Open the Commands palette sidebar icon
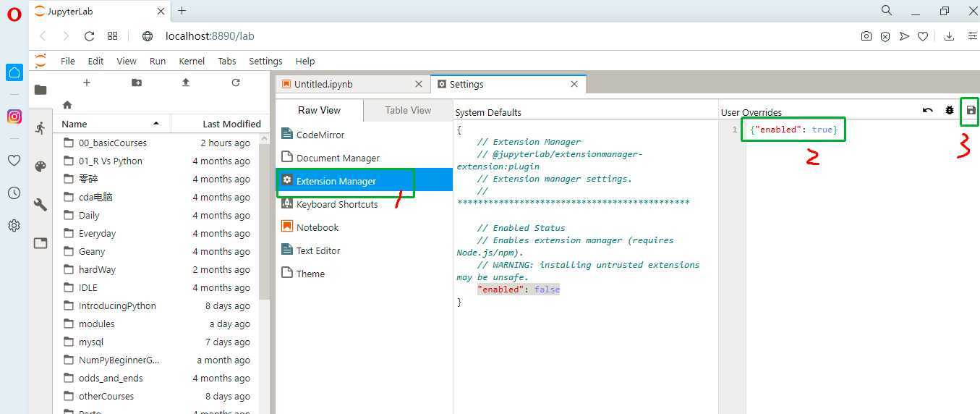The width and height of the screenshot is (980, 414). click(x=41, y=166)
